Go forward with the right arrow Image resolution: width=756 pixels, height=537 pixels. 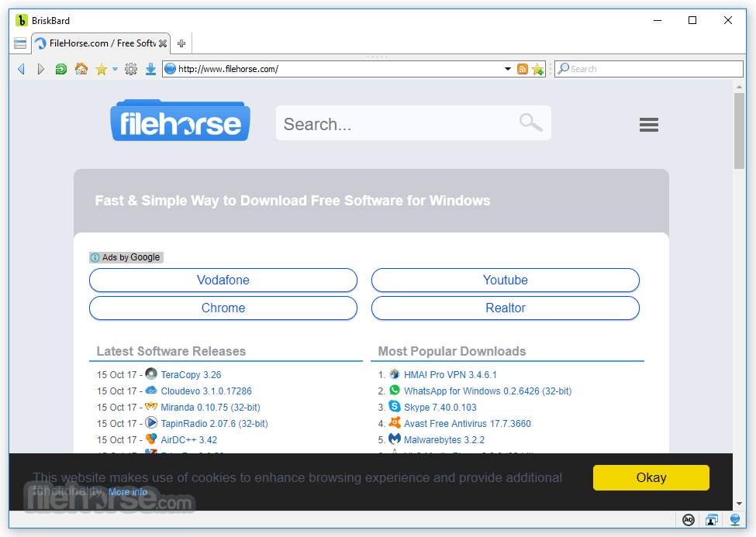tap(41, 69)
